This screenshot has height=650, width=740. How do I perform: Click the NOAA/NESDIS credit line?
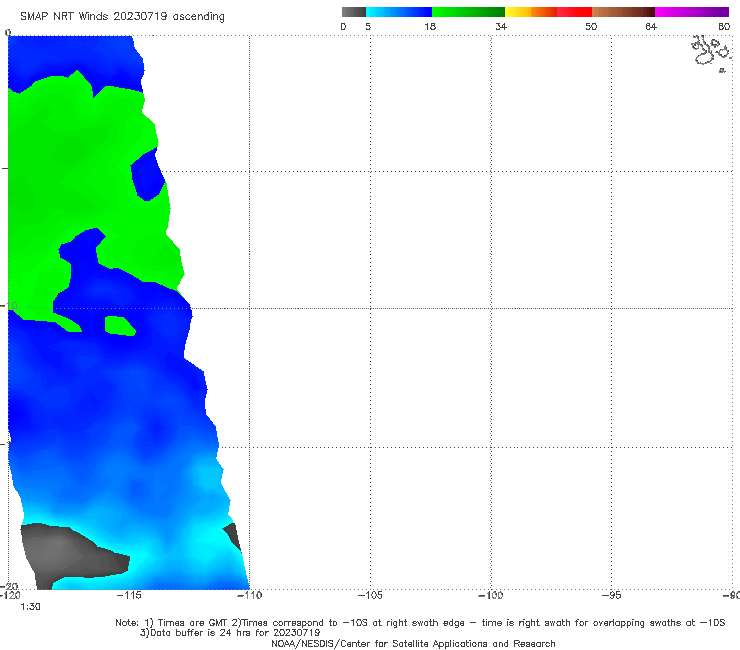point(413,643)
